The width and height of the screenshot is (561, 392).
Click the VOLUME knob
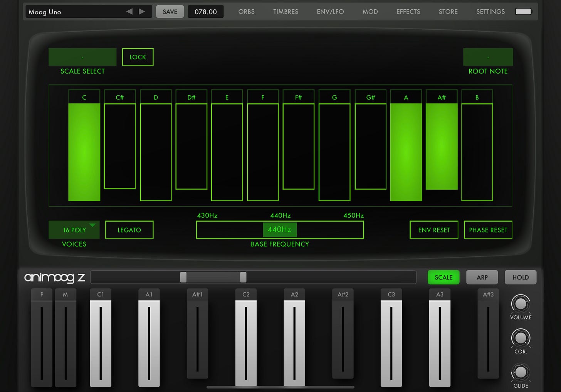(x=521, y=304)
